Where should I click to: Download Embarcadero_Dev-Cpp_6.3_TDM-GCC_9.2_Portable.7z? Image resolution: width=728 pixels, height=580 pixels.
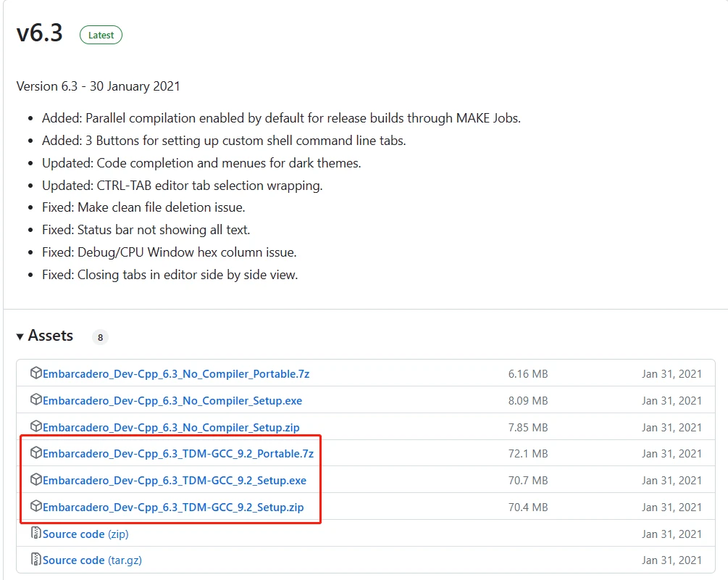tap(178, 454)
